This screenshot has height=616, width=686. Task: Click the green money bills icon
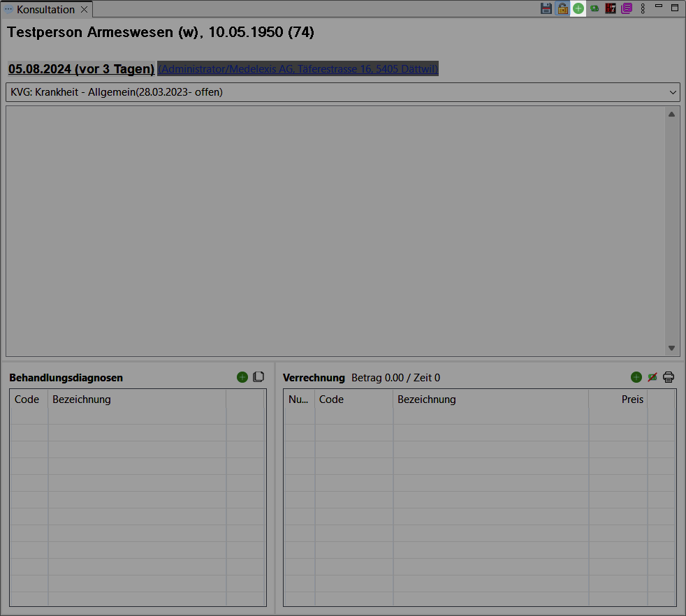(x=594, y=8)
